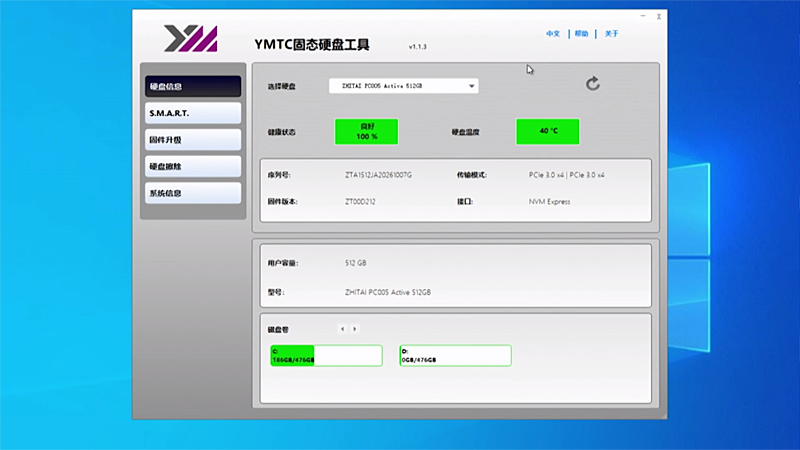This screenshot has height=450, width=800.
Task: Click model value ZHITAI PC005 Active 512GB
Action: (388, 292)
